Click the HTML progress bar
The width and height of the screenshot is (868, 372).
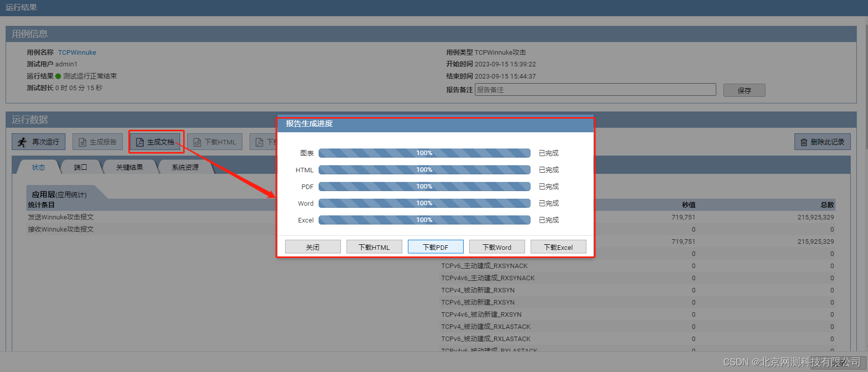coord(425,170)
